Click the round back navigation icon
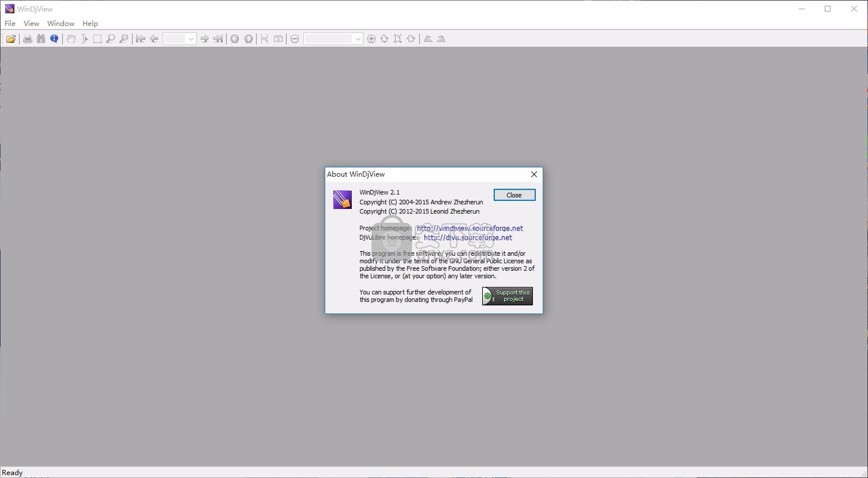 (235, 39)
